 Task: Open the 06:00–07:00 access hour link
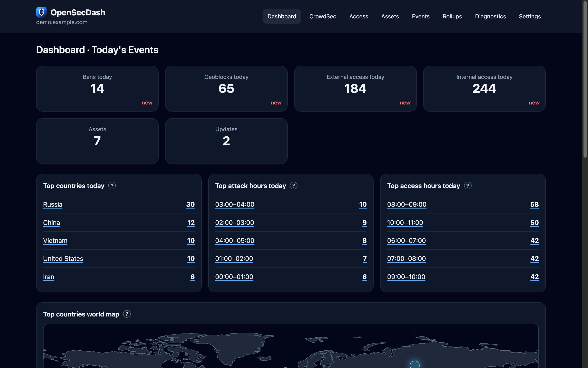point(406,240)
